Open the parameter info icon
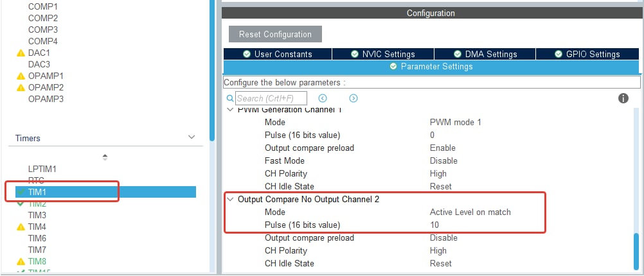This screenshot has height=276, width=644. [623, 98]
